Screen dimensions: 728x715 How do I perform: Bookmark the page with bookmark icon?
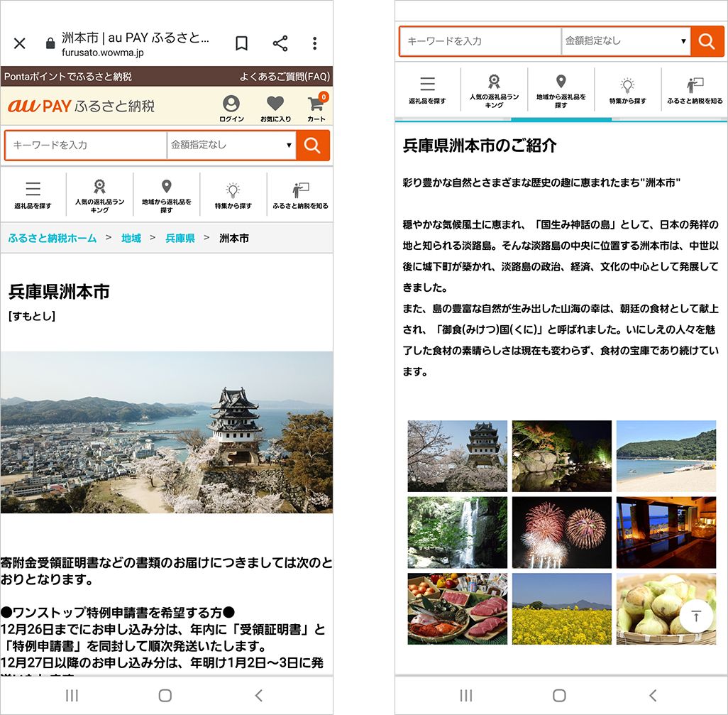(241, 43)
